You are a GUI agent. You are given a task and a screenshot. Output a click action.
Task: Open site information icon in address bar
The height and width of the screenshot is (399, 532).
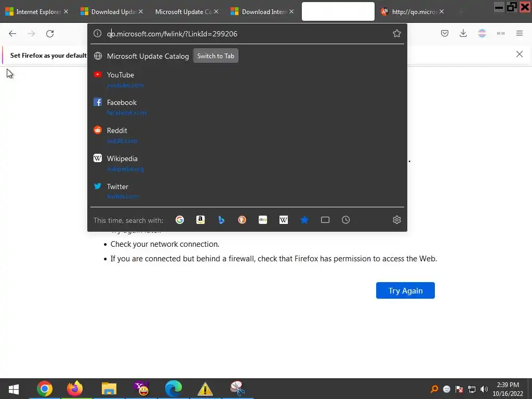pos(97,33)
